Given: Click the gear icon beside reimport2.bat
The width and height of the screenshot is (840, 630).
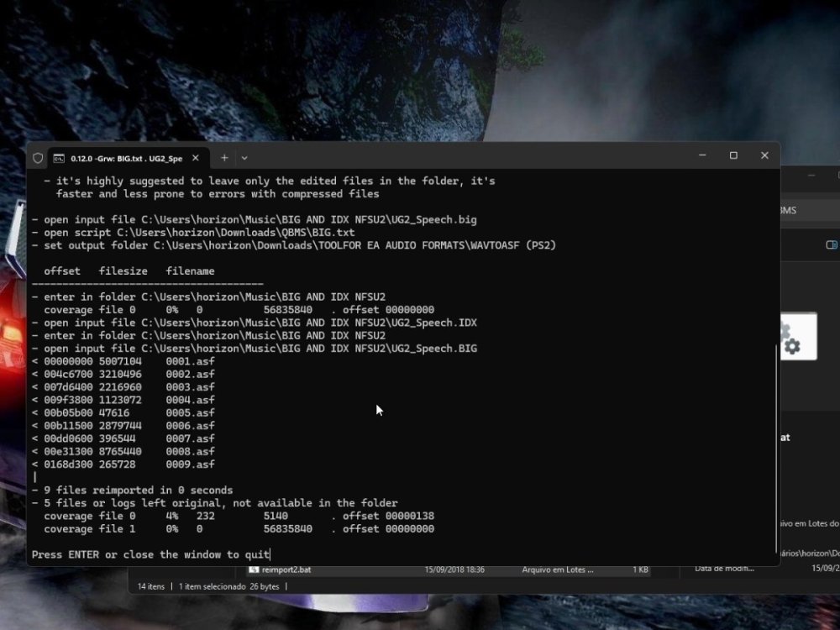Looking at the screenshot, I should (x=254, y=570).
